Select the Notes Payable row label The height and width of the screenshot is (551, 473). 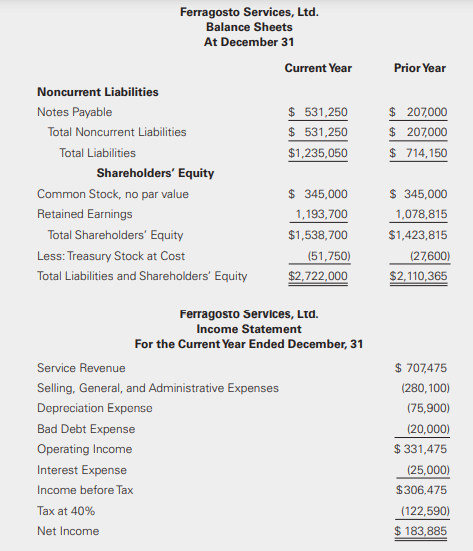click(74, 112)
